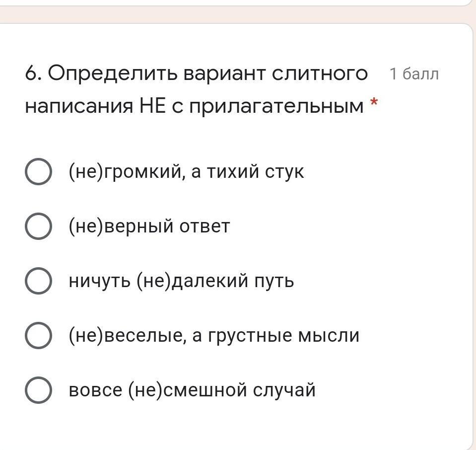Click the label "(не)веселые, а грустные мысли"

tap(213, 336)
